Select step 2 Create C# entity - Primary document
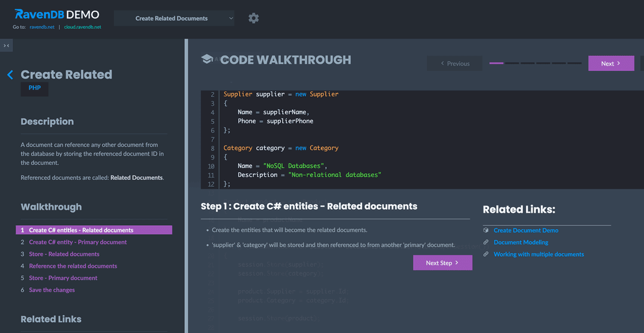The width and height of the screenshot is (644, 333). pos(78,242)
